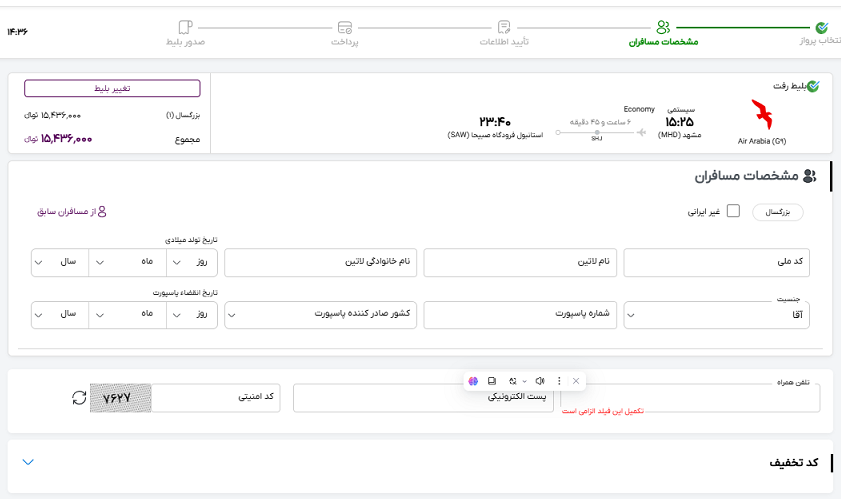Open the birth date روز (day) dropdown
841x499 pixels.
[x=190, y=262]
